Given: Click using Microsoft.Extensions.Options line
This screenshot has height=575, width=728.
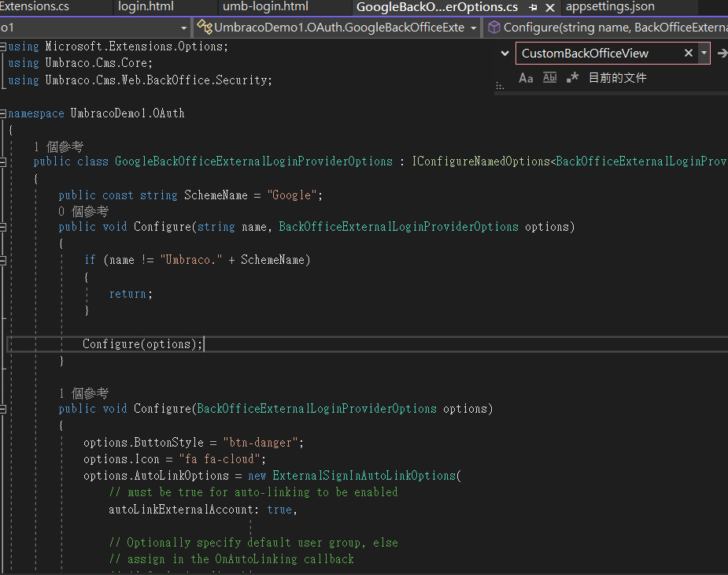Looking at the screenshot, I should pyautogui.click(x=118, y=46).
